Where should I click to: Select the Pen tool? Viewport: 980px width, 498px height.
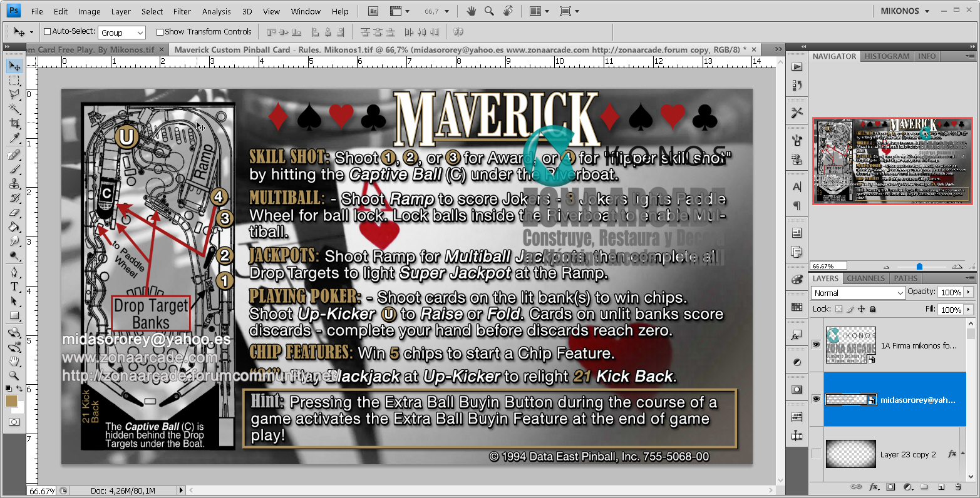pyautogui.click(x=14, y=272)
